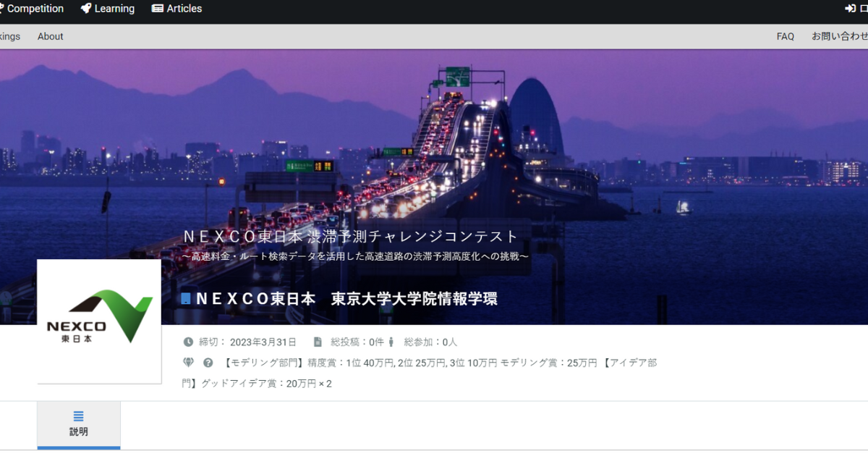
Task: Open the Articles menu item
Action: pos(177,9)
